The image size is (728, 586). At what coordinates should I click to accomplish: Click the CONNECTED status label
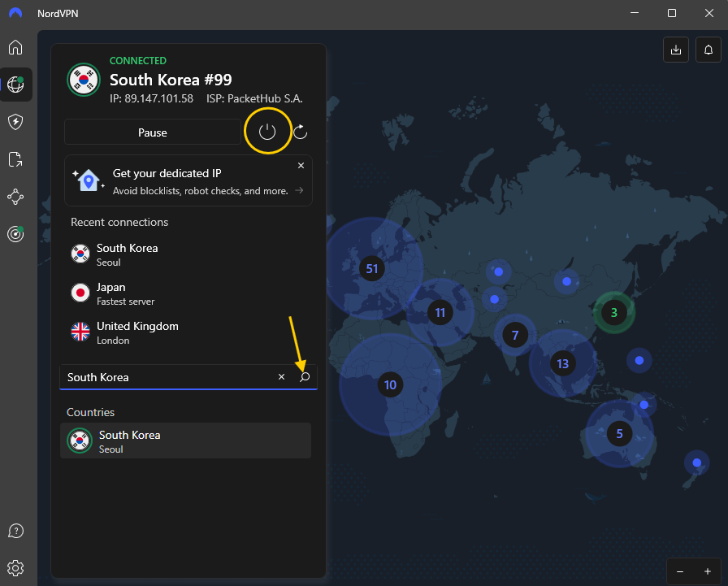tap(138, 61)
